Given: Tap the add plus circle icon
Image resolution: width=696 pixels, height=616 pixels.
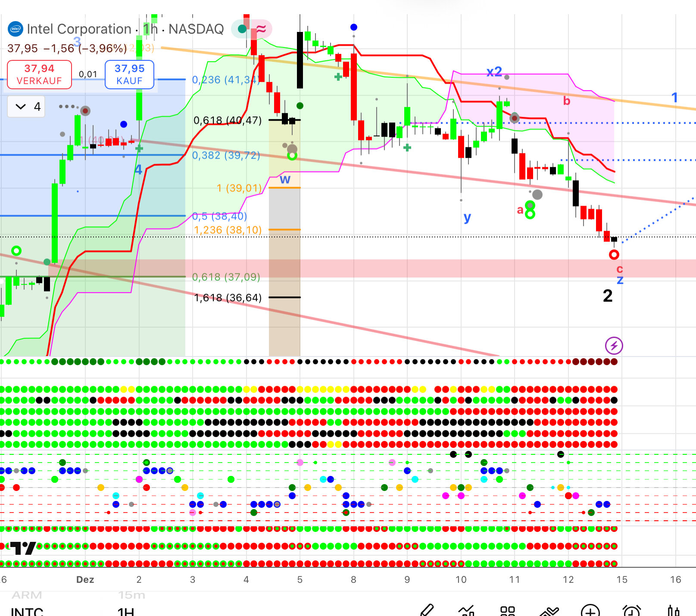Looking at the screenshot, I should 590,610.
